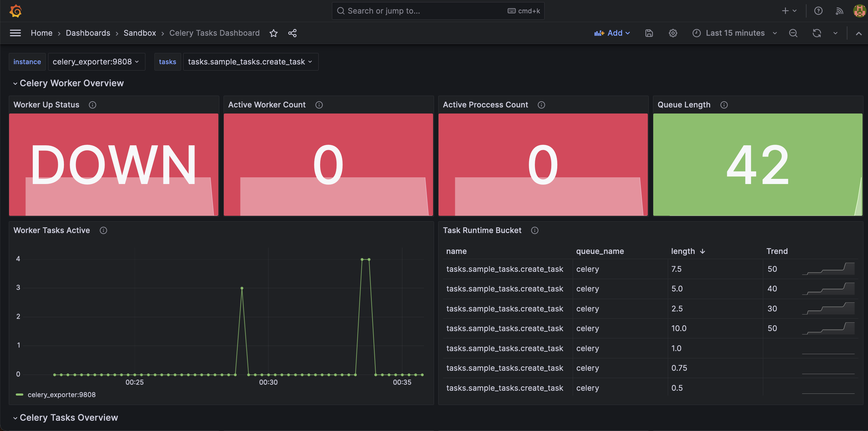Open the hamburger navigation menu

click(15, 33)
